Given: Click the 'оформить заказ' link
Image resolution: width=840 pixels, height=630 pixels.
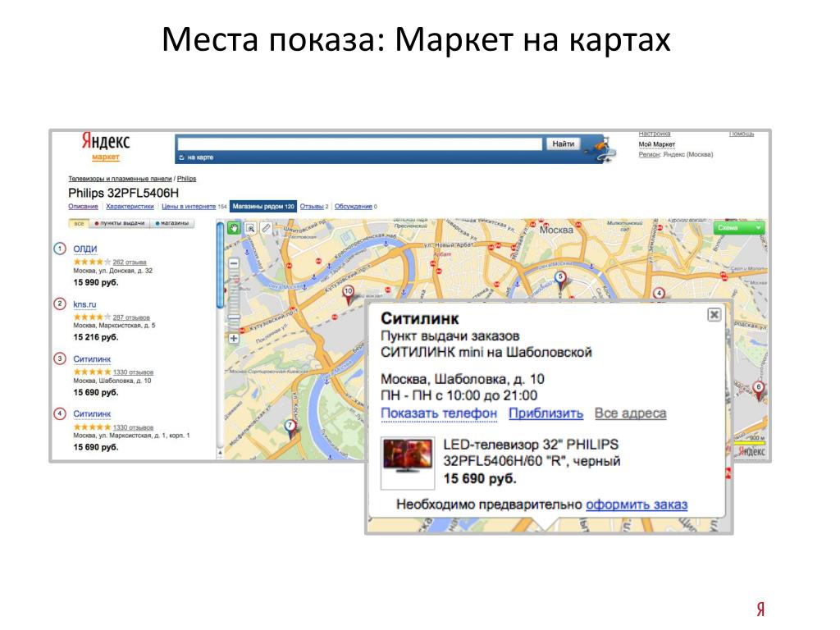Looking at the screenshot, I should tap(637, 504).
